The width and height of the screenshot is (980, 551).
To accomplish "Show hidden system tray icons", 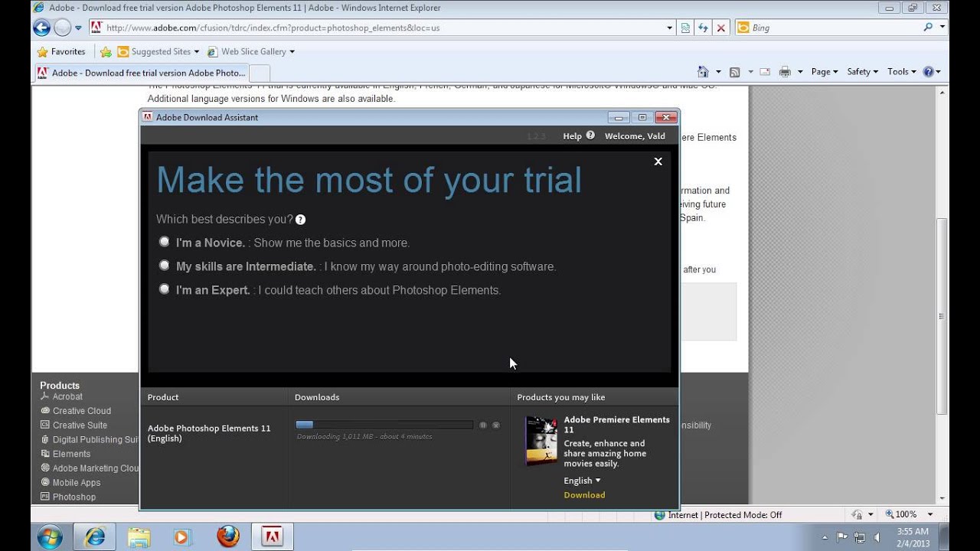I will click(825, 536).
